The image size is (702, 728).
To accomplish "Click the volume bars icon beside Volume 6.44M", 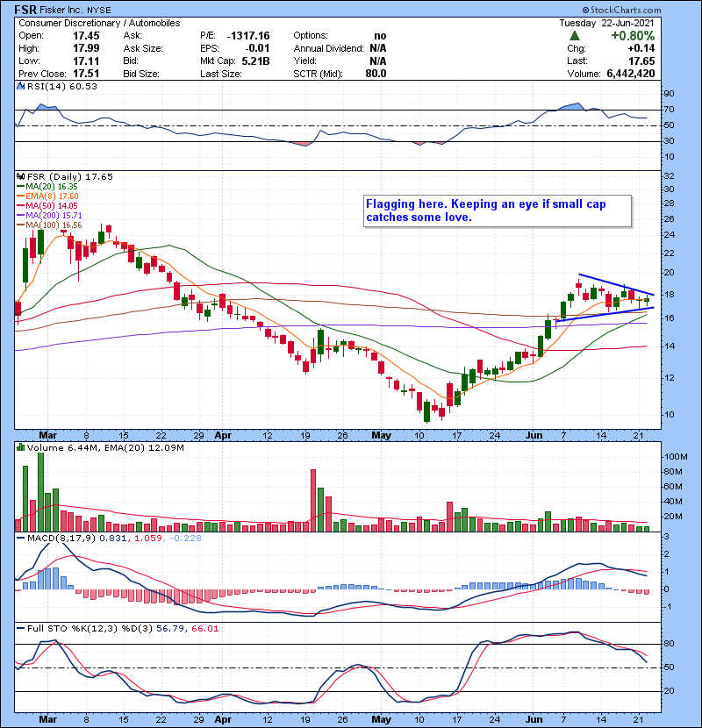I will click(x=21, y=447).
